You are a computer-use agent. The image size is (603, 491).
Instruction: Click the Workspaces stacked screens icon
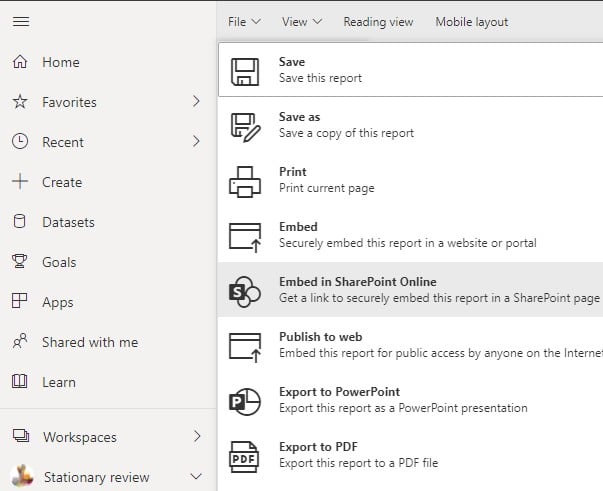pos(21,436)
